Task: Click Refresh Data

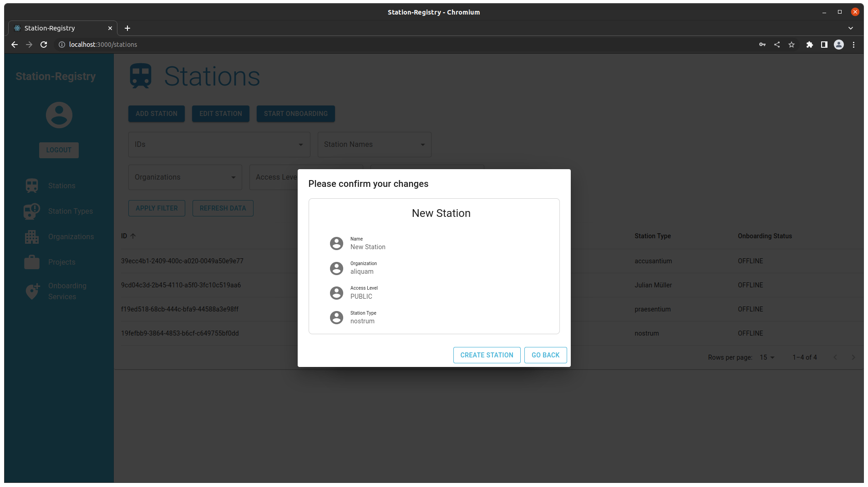Action: 223,208
